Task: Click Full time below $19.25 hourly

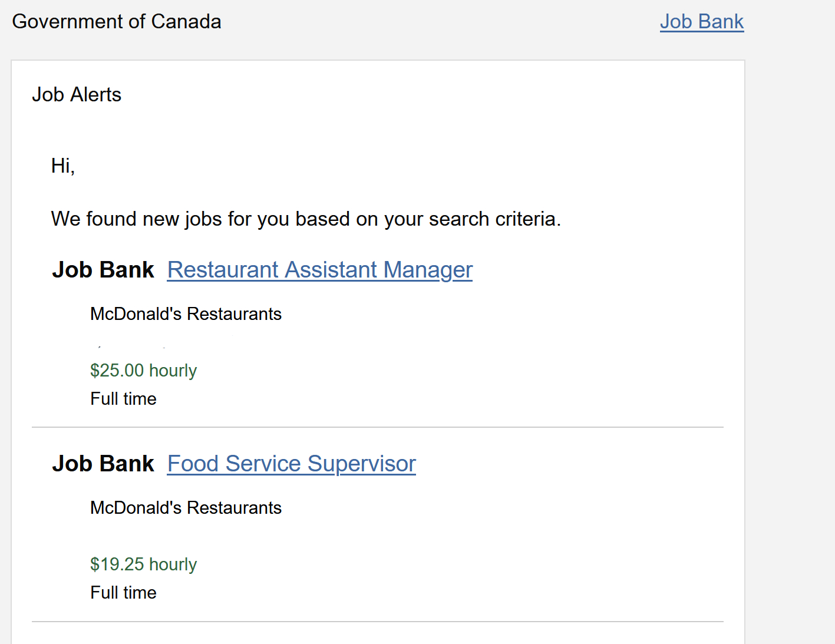Action: pos(123,593)
